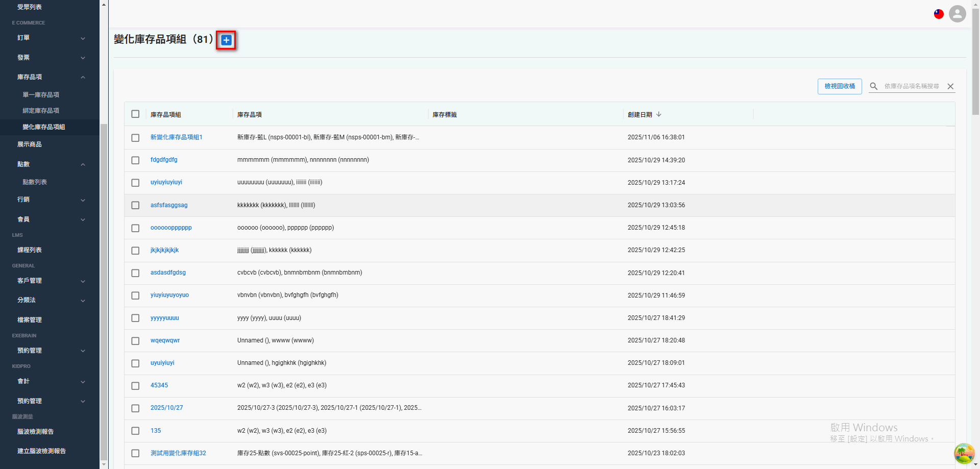Open 課程列表 in the sidebar
980x469 pixels.
point(30,250)
